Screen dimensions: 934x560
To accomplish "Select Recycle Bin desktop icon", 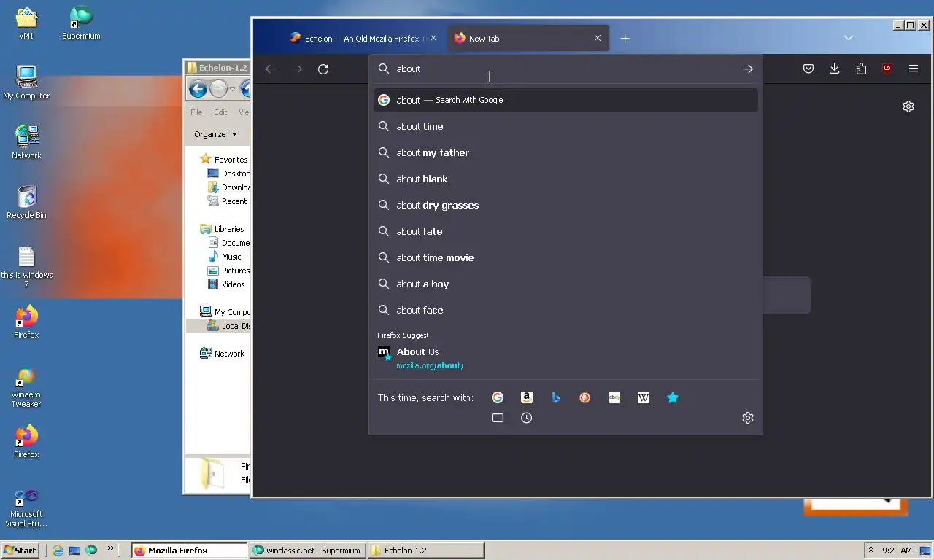I will [26, 202].
